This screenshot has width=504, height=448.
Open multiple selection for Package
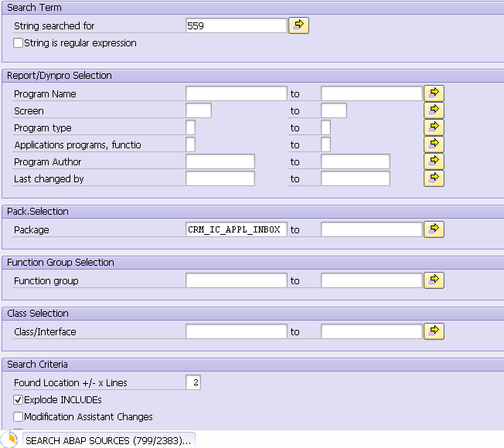pos(434,229)
